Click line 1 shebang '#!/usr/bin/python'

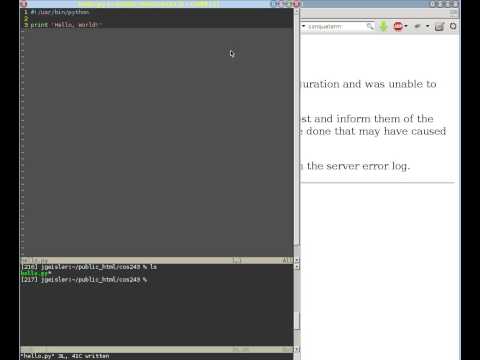(x=60, y=12)
